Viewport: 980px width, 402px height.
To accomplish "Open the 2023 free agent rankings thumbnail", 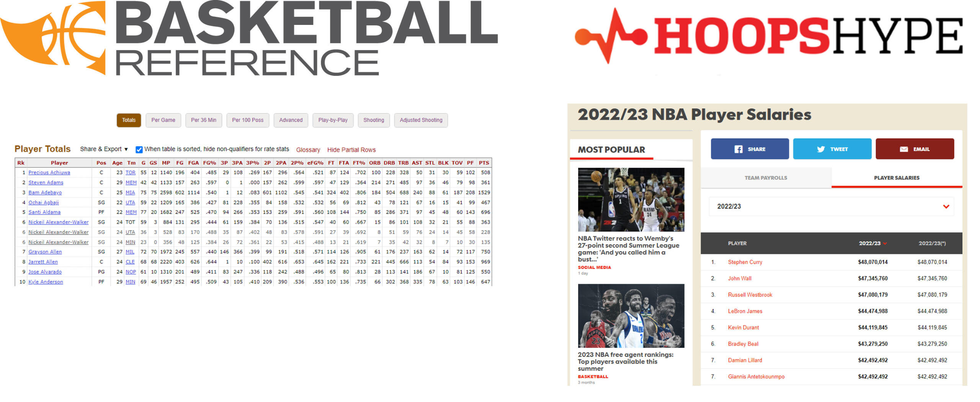I will click(630, 315).
